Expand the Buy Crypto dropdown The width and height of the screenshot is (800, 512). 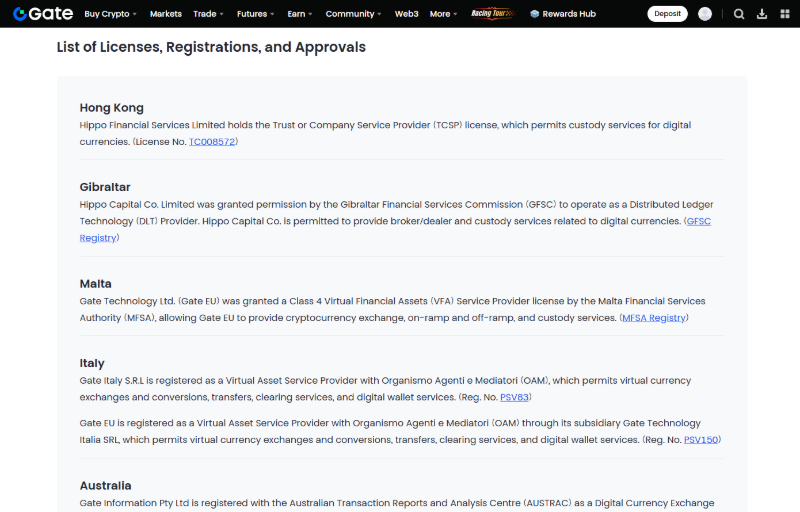pyautogui.click(x=110, y=14)
